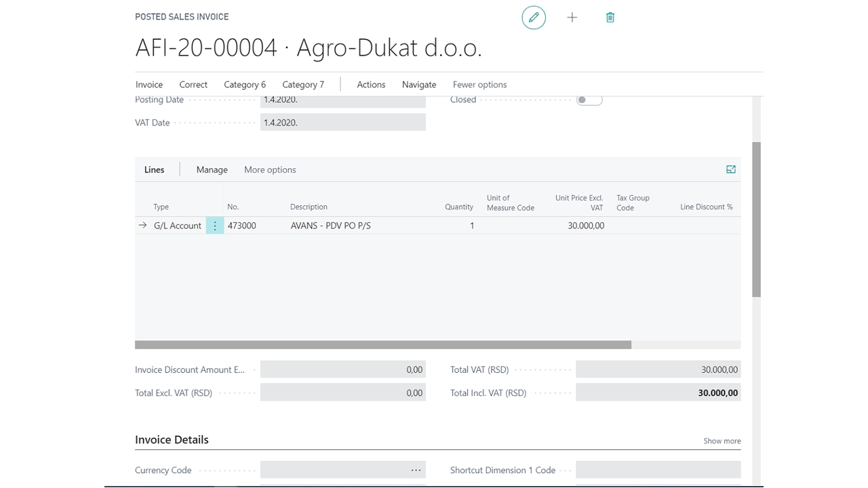The width and height of the screenshot is (868, 488).
Task: Open the Correct menu
Action: [x=193, y=85]
